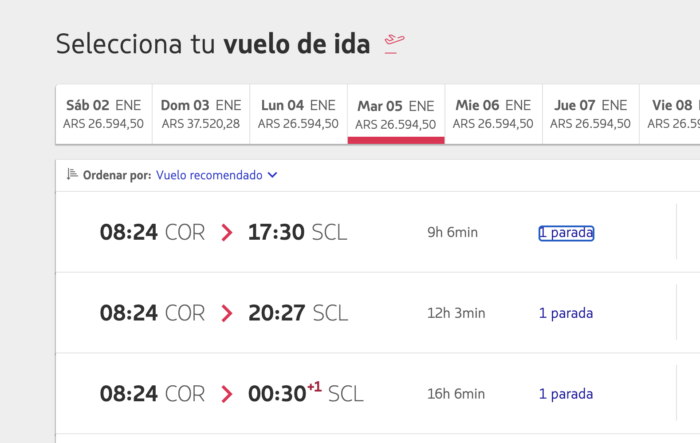700x443 pixels.
Task: Click the red arrow on the 00:30 flight
Action: pos(227,394)
